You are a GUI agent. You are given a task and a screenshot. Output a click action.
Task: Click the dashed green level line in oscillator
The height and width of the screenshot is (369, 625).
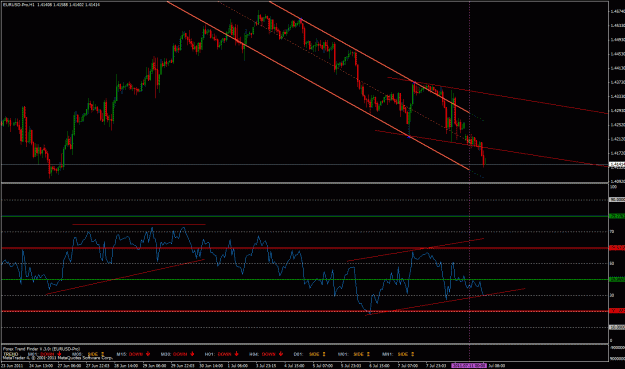305,279
